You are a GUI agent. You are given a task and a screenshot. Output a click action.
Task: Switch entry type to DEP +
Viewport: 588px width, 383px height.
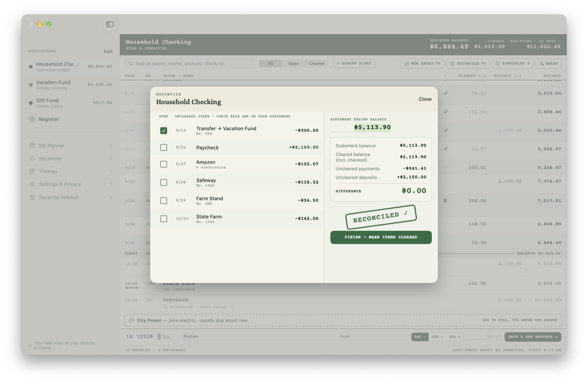[437, 337]
